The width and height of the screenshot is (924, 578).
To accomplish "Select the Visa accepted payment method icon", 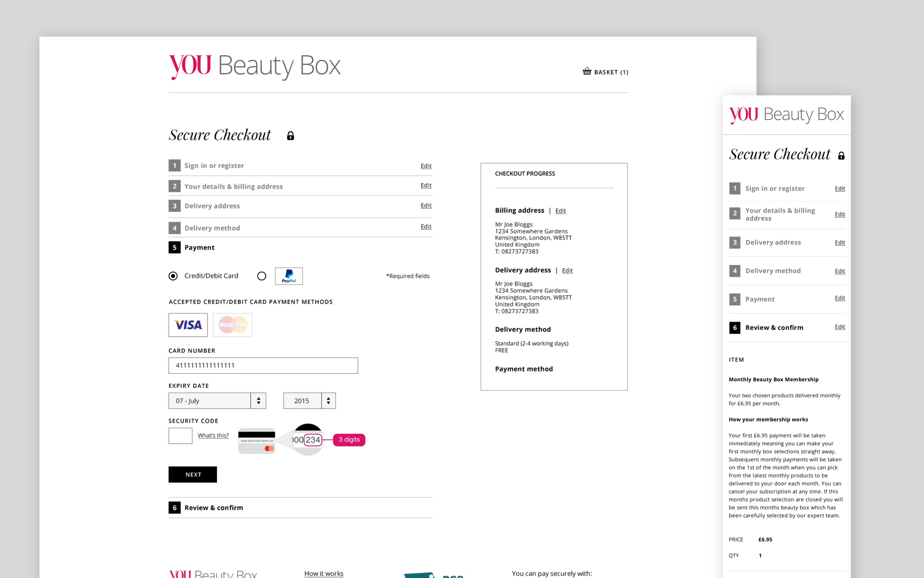I will point(187,325).
